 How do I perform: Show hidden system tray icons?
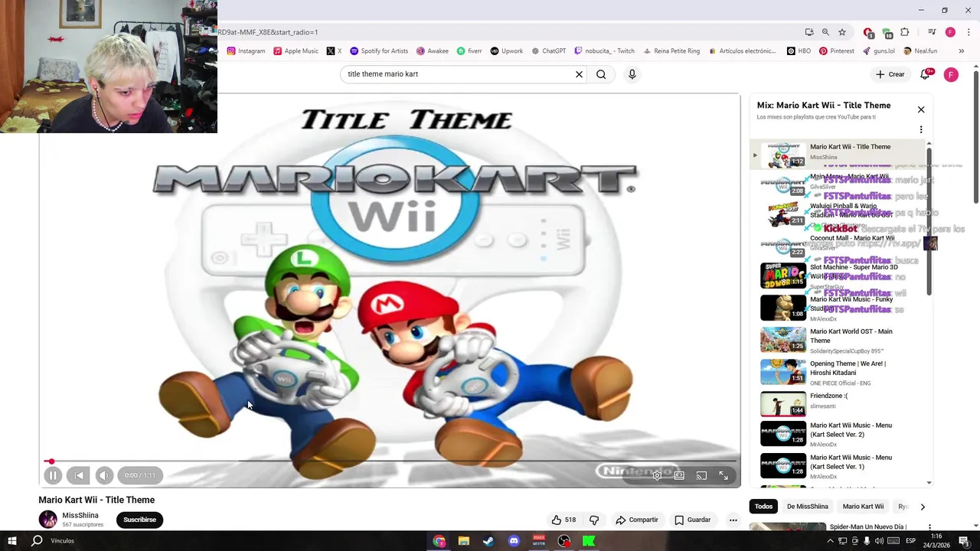click(830, 541)
